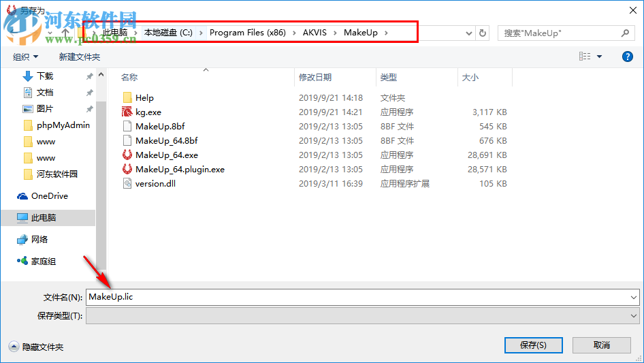Open the help question mark icon
This screenshot has width=644, height=363.
click(x=627, y=57)
